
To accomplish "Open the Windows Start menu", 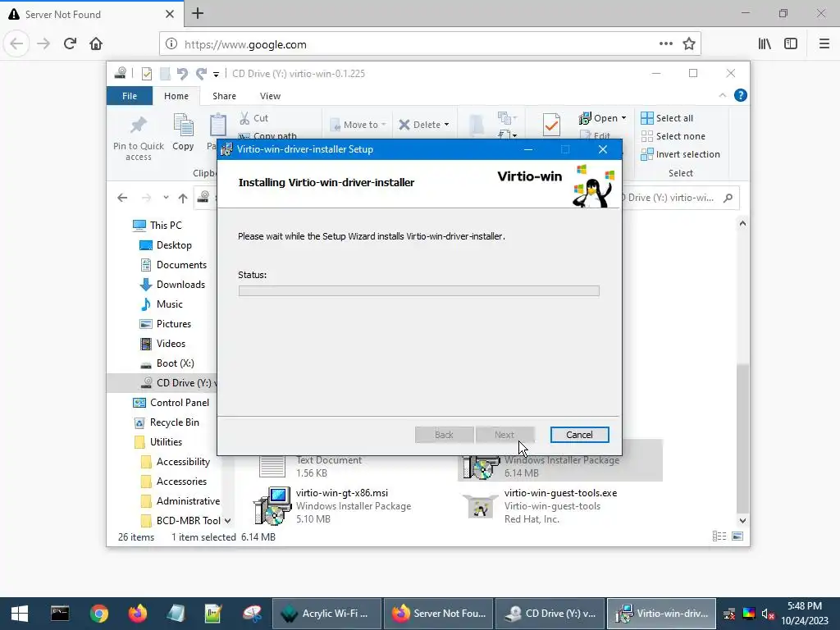I will point(20,614).
